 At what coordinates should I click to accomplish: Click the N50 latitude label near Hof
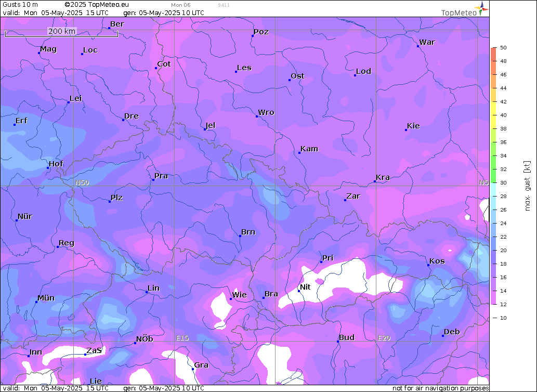pos(82,182)
